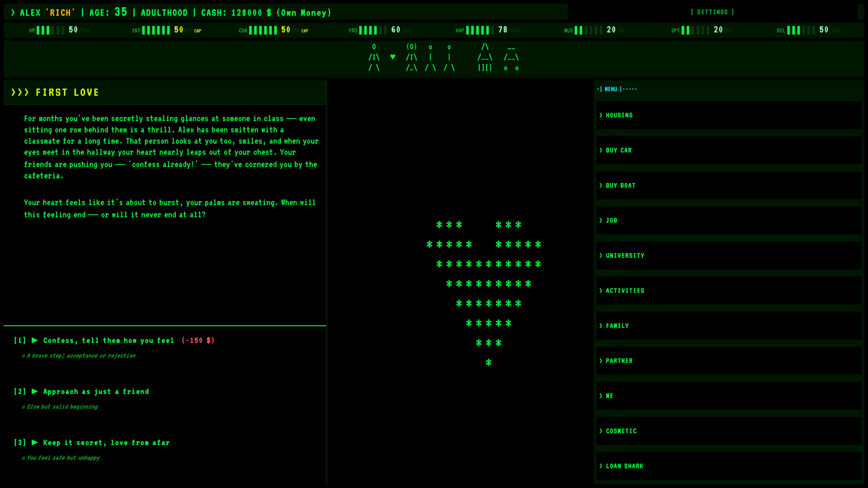Image resolution: width=868 pixels, height=488 pixels.
Task: Click the heart symbol between the couple
Action: click(x=392, y=57)
